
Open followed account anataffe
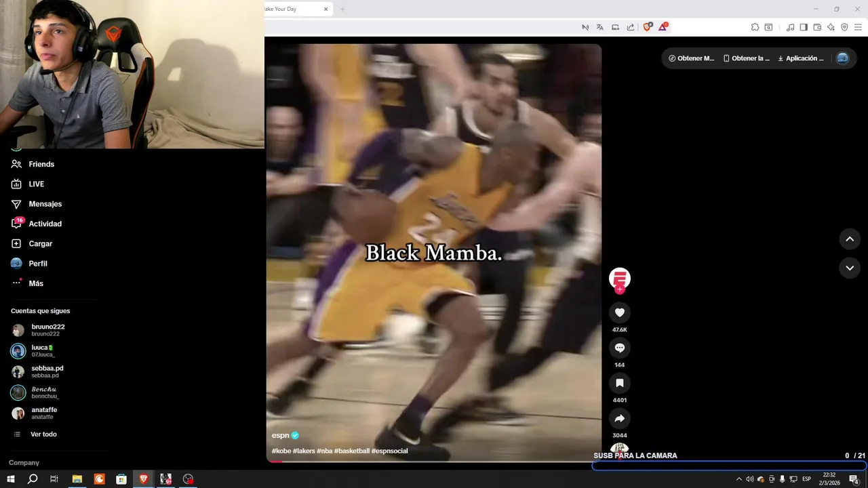(35, 413)
